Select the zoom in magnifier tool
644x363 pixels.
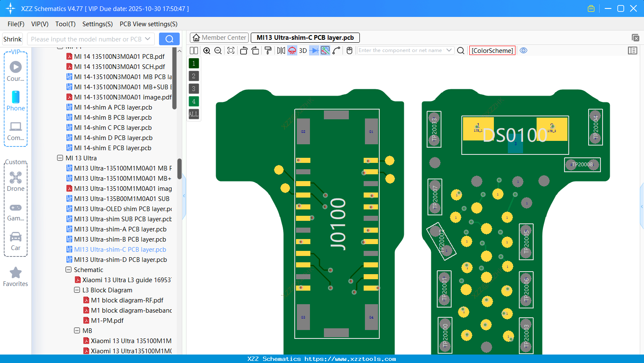[207, 50]
